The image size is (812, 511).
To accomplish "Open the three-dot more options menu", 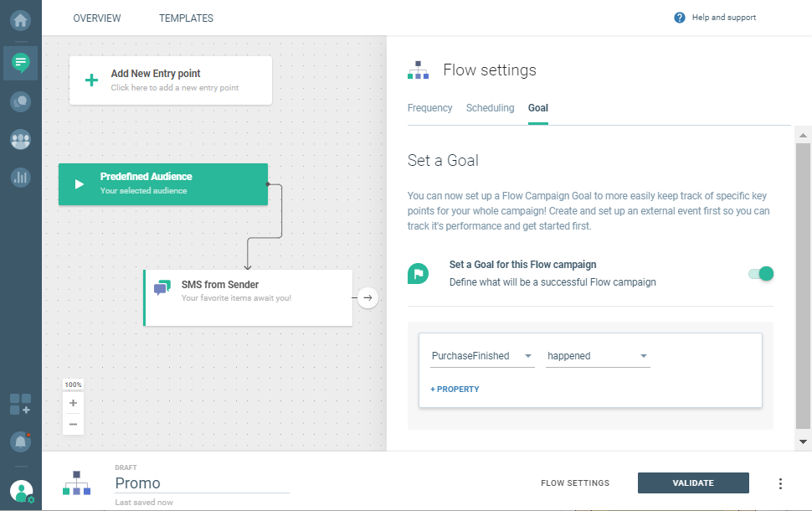I will (780, 483).
